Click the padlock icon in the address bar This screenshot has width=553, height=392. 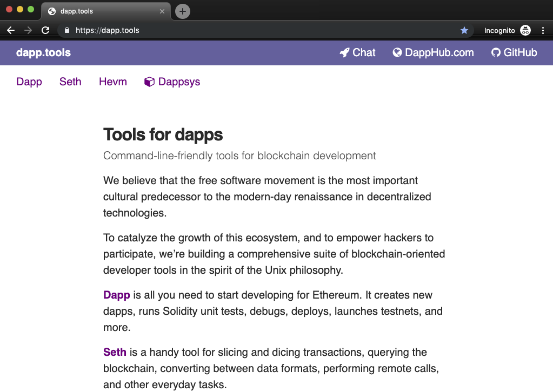pyautogui.click(x=67, y=30)
